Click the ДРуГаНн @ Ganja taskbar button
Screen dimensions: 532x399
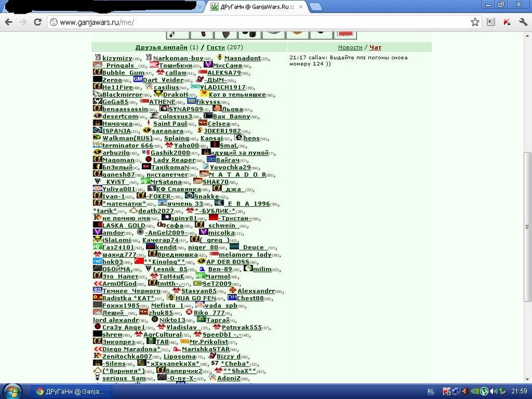70,392
